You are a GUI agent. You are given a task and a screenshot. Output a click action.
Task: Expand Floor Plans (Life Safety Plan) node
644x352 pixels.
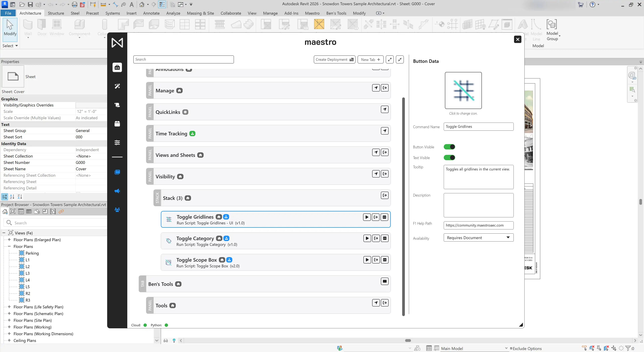9,307
